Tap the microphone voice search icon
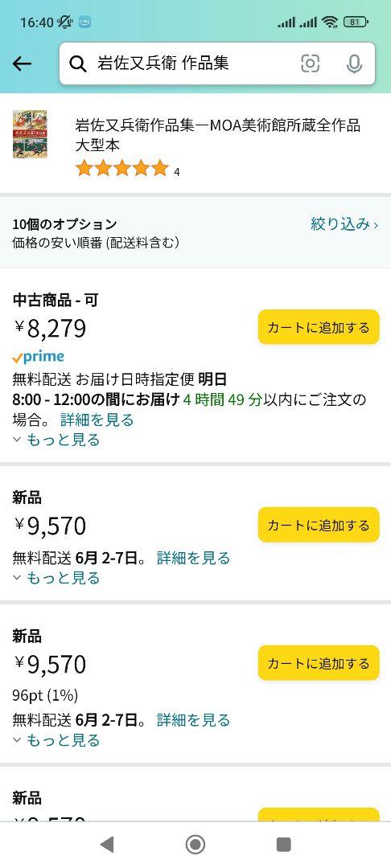This screenshot has height=868, width=391. (x=354, y=64)
